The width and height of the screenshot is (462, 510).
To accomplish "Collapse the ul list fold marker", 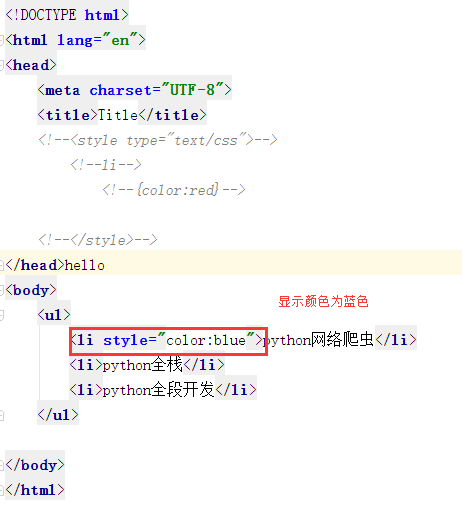I will pyautogui.click(x=1, y=315).
